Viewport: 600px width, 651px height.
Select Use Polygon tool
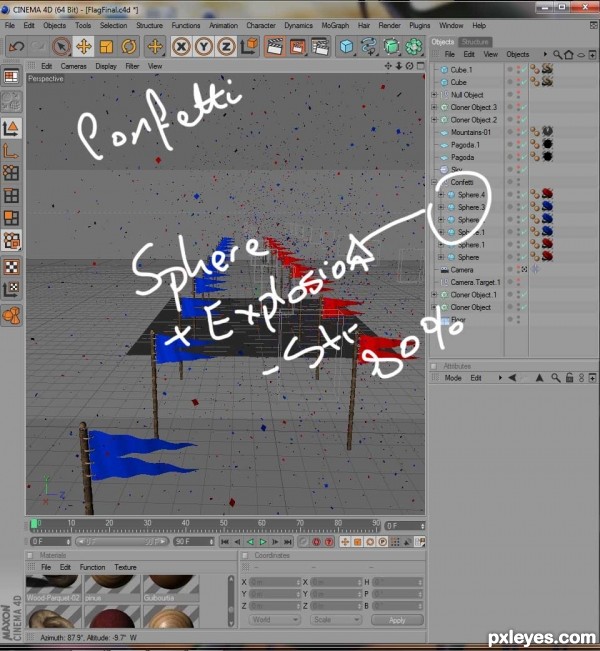point(11,218)
